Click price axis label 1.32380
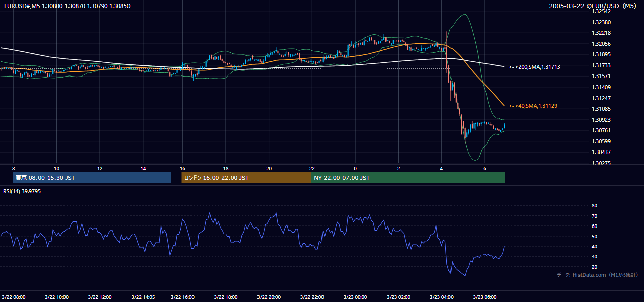Screen dimensions: 644x302 tap(601, 22)
